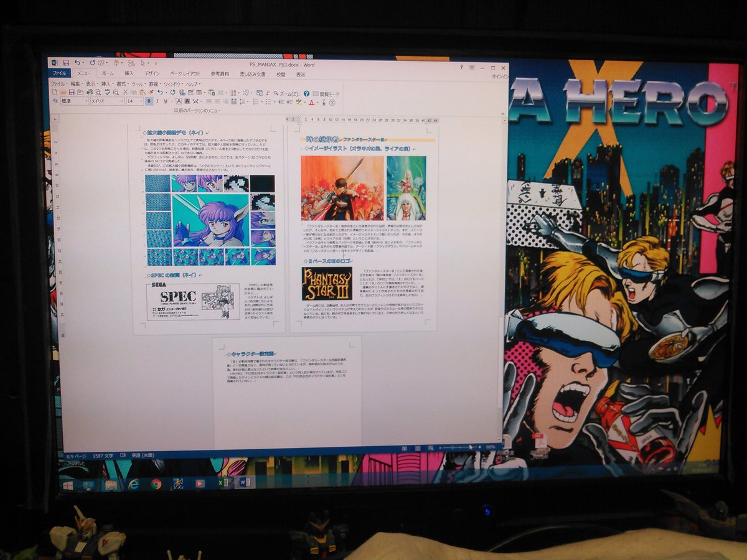
Task: Click Redo icon in quick access toolbar
Action: 92,63
